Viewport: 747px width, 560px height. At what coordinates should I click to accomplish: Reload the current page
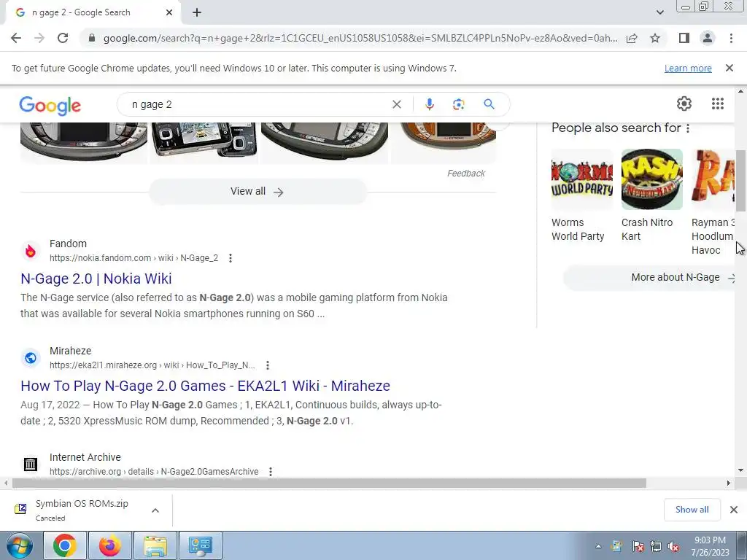63,38
